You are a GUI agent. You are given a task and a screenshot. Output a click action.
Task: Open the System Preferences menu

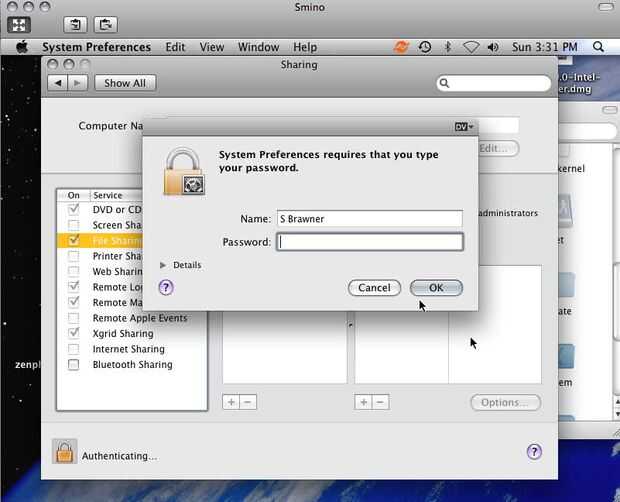(96, 47)
